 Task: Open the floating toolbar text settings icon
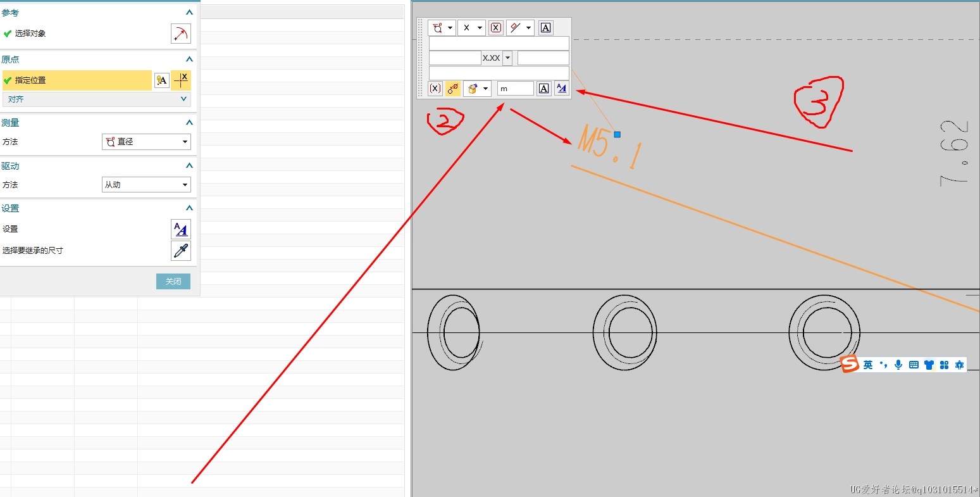pos(561,89)
